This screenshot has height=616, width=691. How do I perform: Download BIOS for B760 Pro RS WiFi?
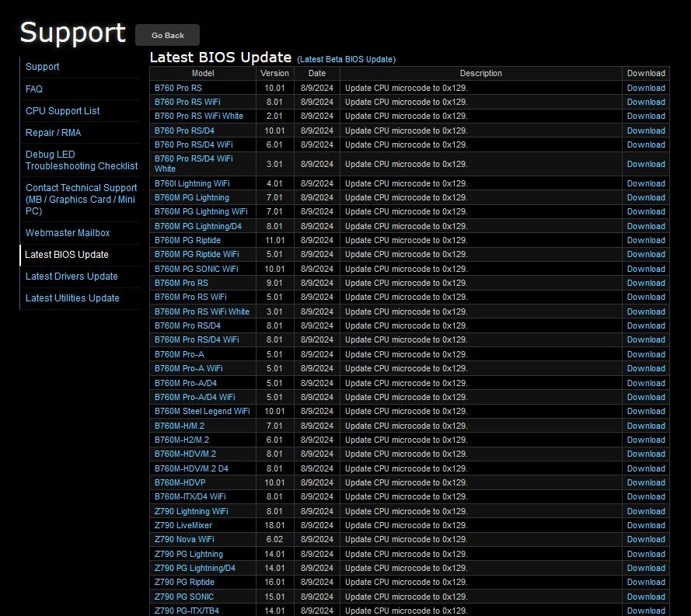[x=646, y=102]
